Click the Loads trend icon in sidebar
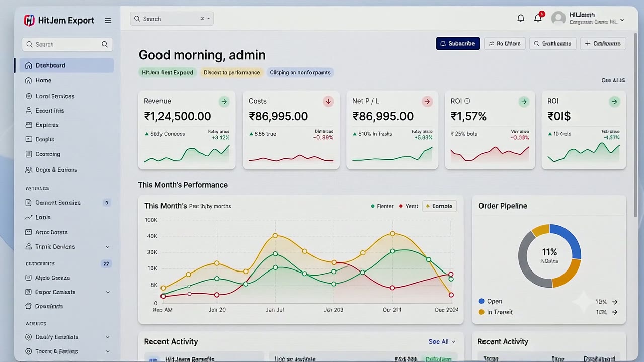 [x=29, y=217]
